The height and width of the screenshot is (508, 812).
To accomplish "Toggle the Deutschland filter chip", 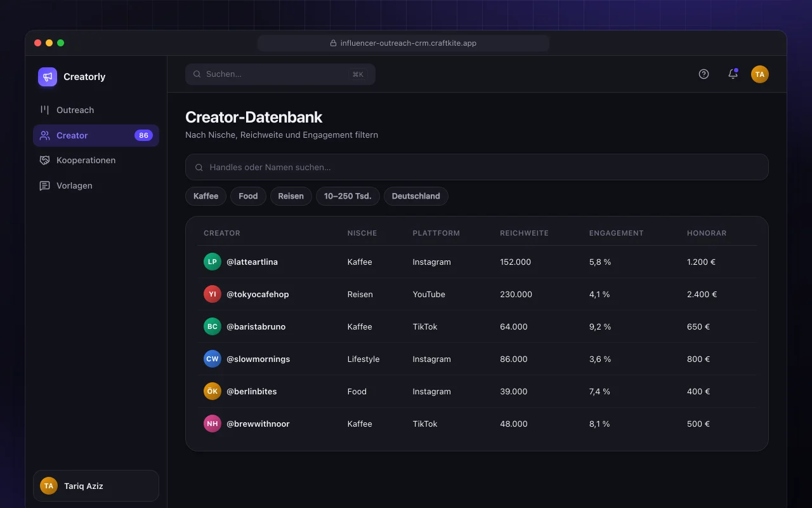I will point(416,196).
